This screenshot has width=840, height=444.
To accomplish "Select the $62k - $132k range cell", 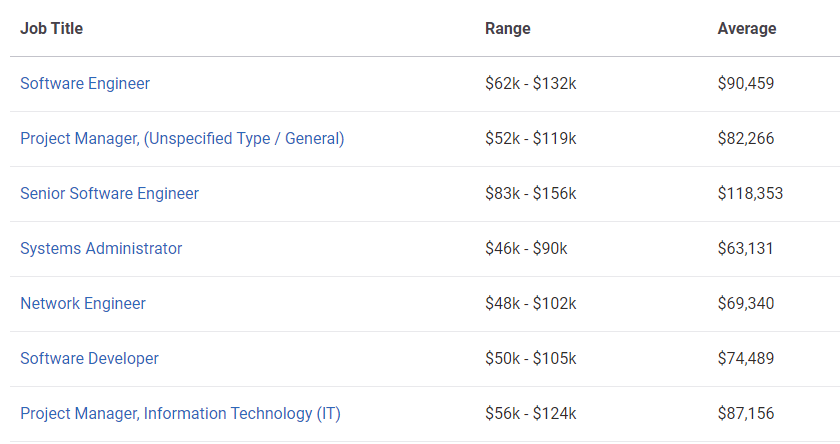I will [531, 84].
